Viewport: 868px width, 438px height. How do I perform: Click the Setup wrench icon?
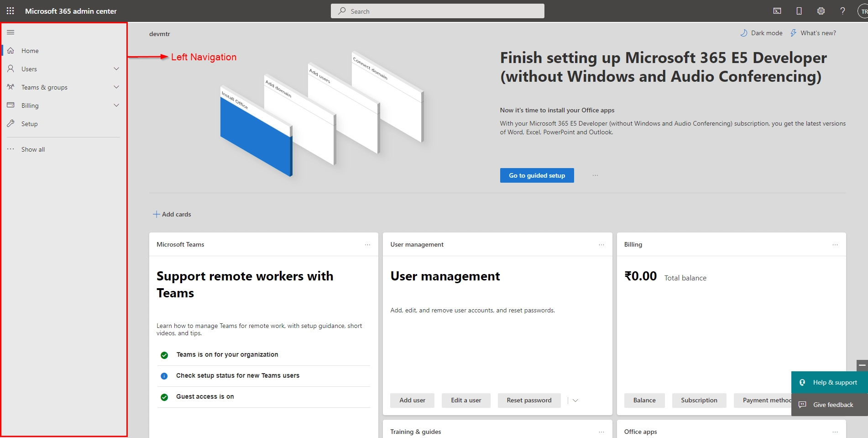pos(10,123)
